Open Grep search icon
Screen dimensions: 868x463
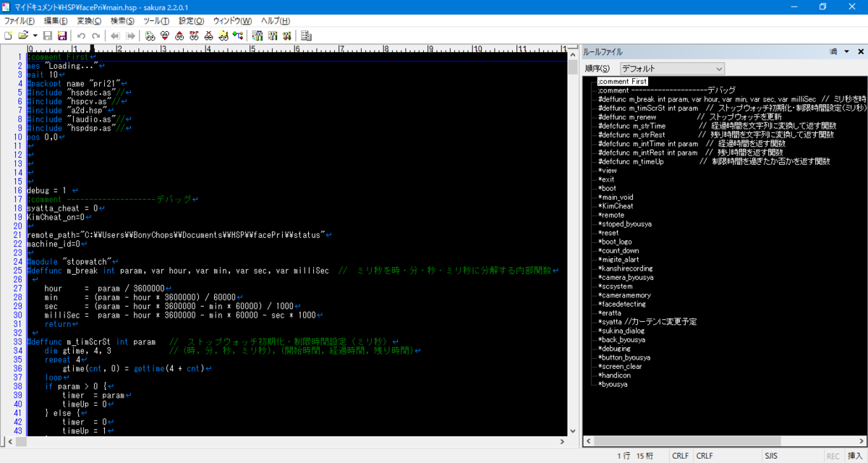click(224, 35)
